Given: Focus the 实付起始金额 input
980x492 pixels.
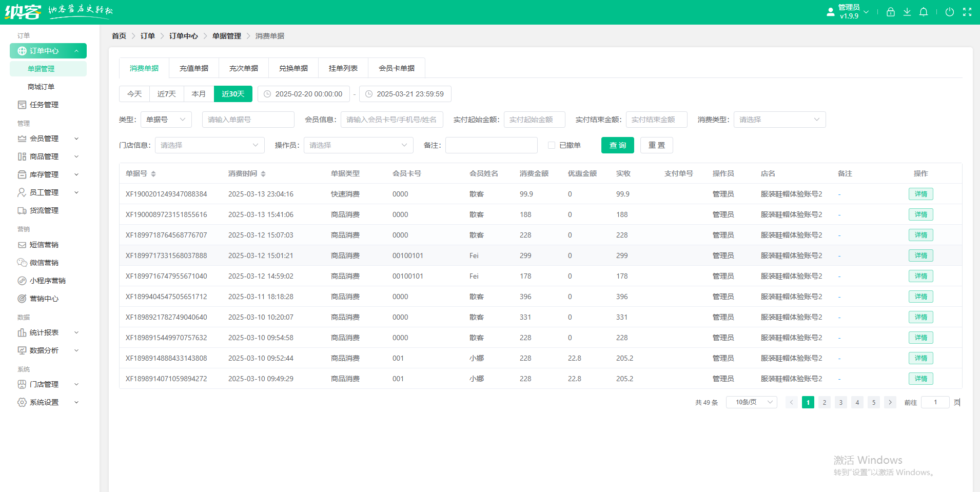Looking at the screenshot, I should pos(535,120).
